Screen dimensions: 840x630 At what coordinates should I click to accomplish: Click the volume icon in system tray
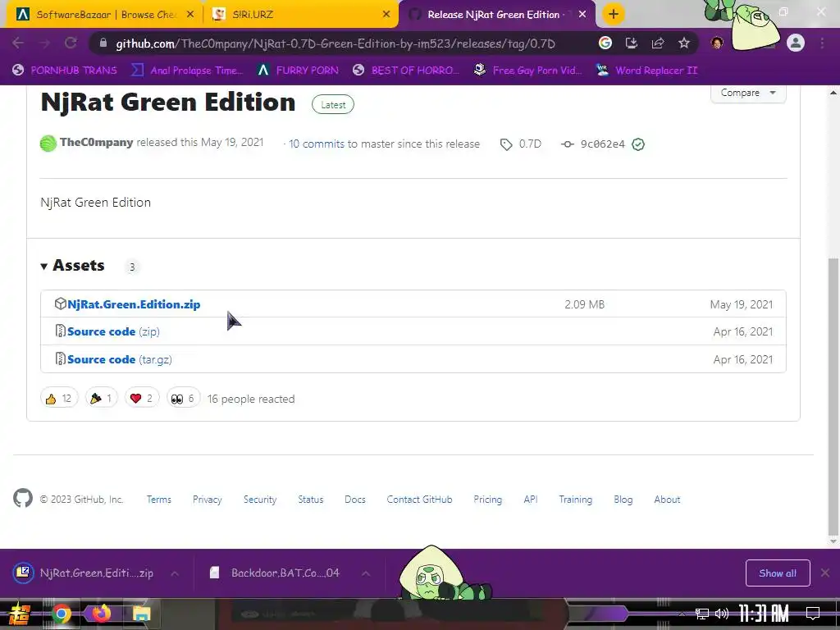click(722, 614)
